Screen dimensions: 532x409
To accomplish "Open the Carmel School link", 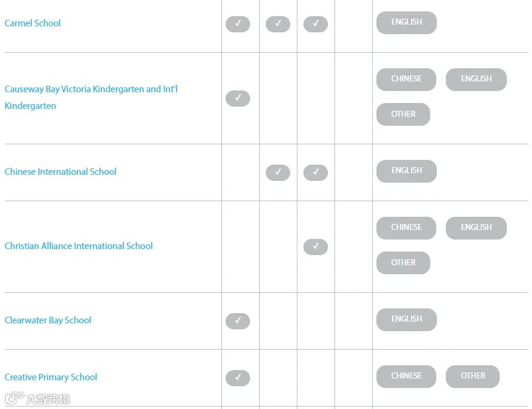I will point(32,23).
